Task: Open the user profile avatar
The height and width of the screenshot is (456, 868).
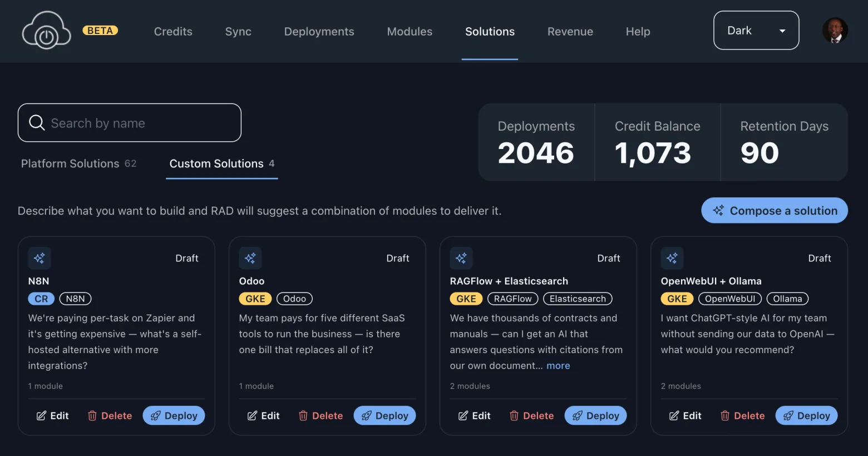Action: 835,30
